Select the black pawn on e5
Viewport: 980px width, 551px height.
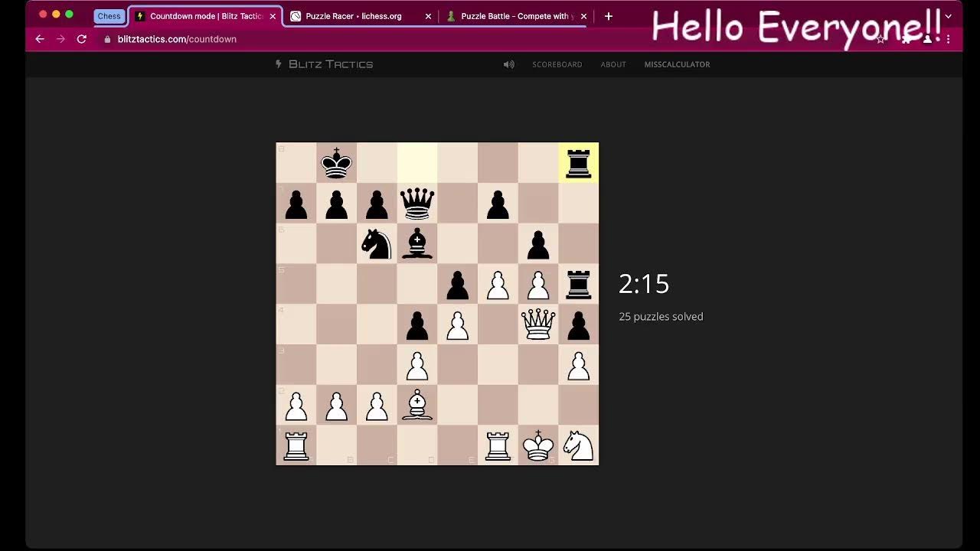pyautogui.click(x=457, y=284)
